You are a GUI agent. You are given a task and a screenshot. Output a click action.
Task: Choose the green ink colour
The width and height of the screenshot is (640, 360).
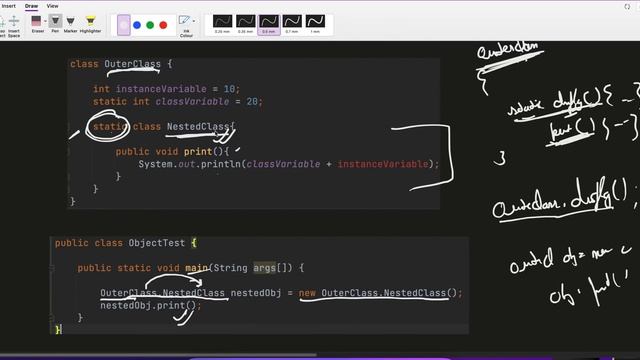[x=150, y=25]
